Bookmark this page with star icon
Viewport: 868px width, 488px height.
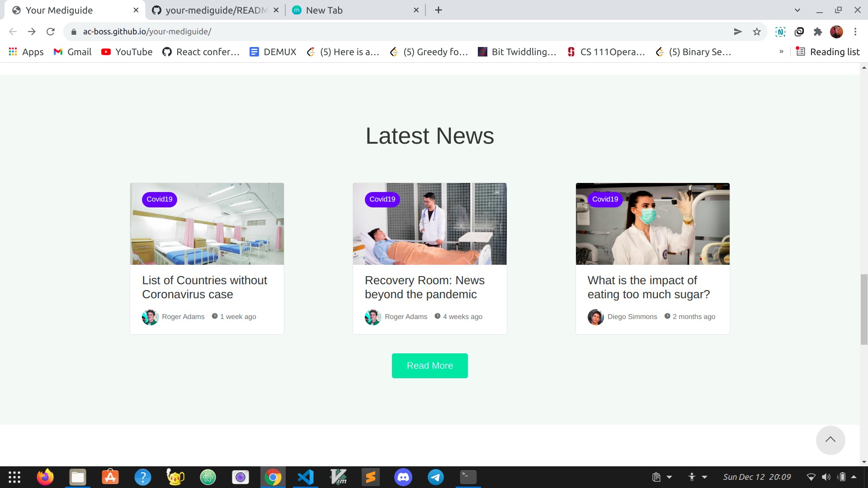pyautogui.click(x=757, y=32)
